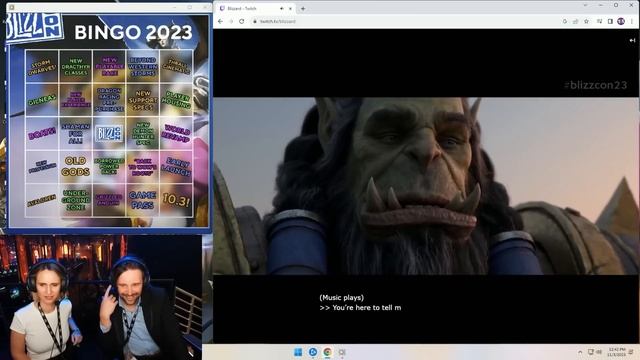Mark the Gilneas bingo square
Image resolution: width=640 pixels, height=360 pixels.
[x=42, y=100]
